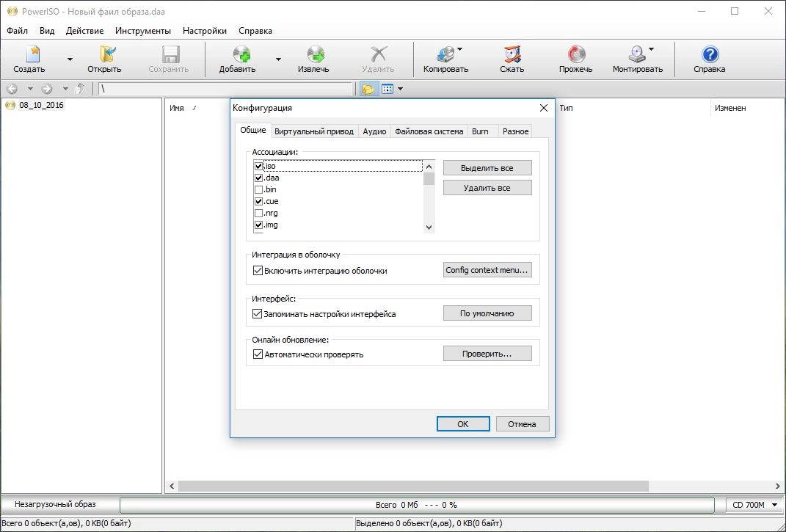Check the .nrg association checkbox
The height and width of the screenshot is (532, 786).
(x=258, y=213)
